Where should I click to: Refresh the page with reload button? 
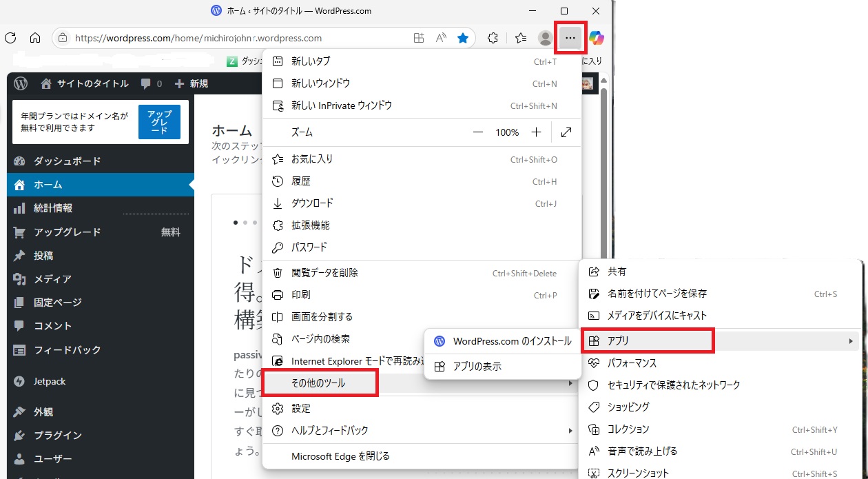pos(10,38)
